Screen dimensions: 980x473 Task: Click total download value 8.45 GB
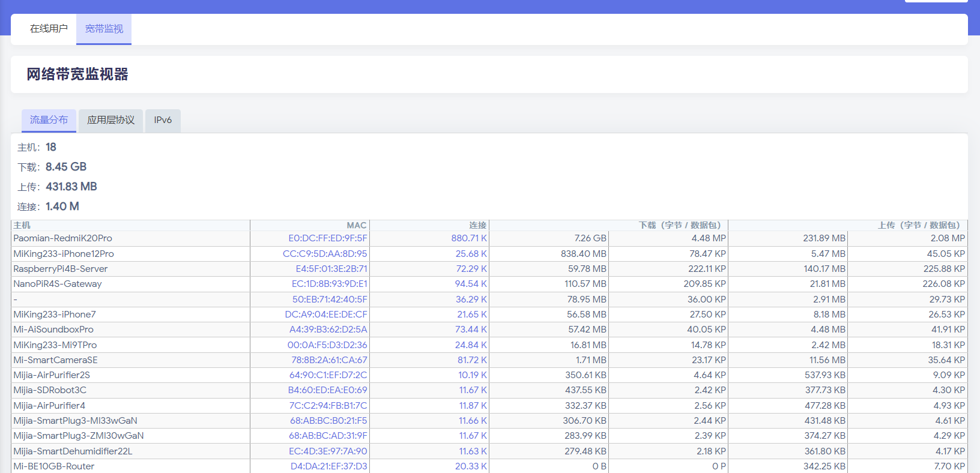[x=66, y=167]
